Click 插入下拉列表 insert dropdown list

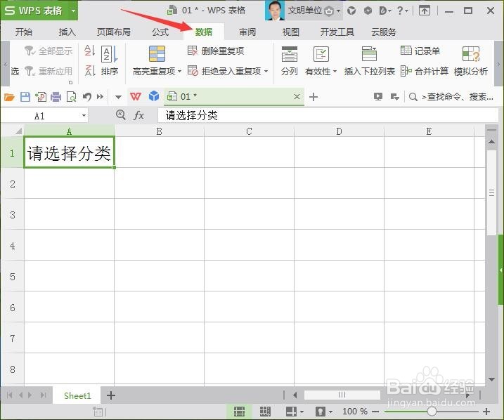(369, 60)
